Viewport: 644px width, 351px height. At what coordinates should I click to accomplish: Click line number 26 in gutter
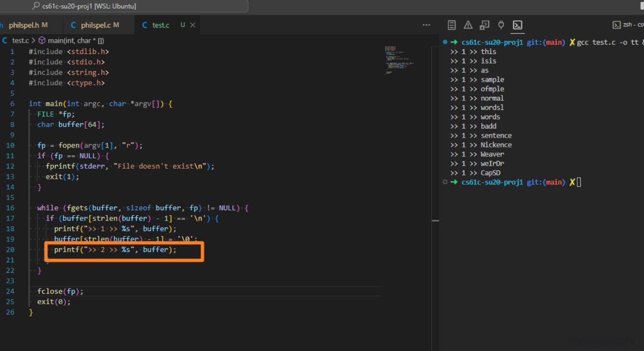click(10, 312)
